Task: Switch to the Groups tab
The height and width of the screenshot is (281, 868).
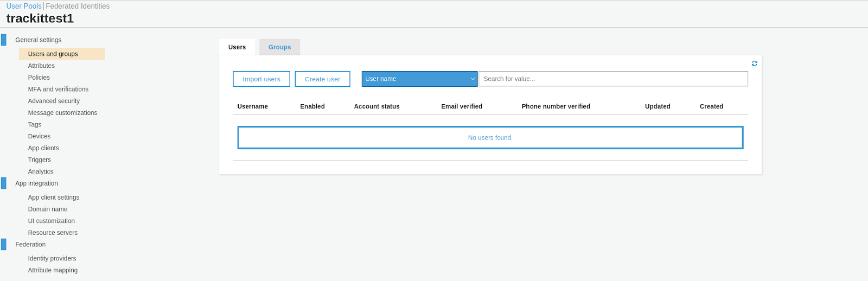Action: coord(279,47)
